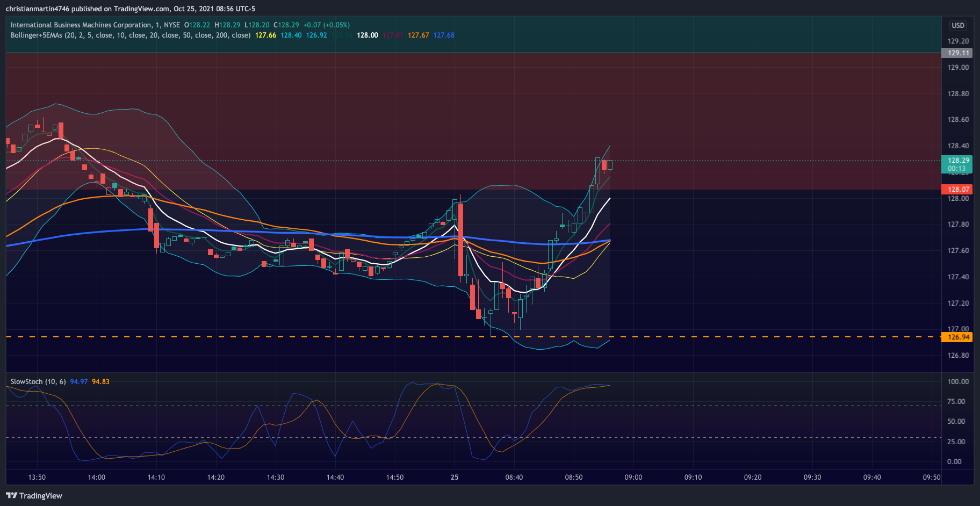Click white EMA value 128.00 in legend

(367, 35)
